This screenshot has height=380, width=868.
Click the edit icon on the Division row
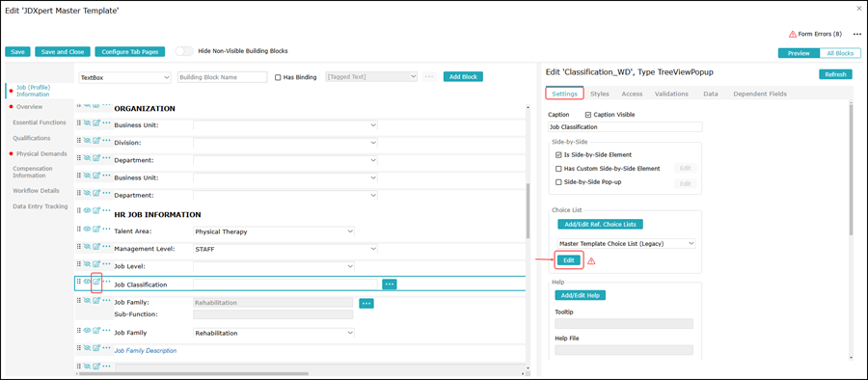click(x=96, y=140)
